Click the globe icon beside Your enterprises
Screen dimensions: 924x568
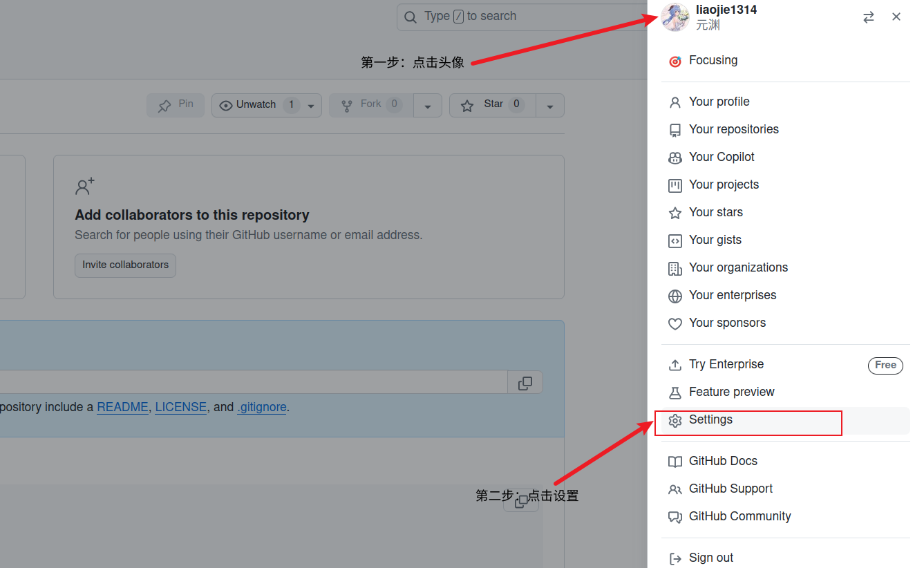[675, 296]
